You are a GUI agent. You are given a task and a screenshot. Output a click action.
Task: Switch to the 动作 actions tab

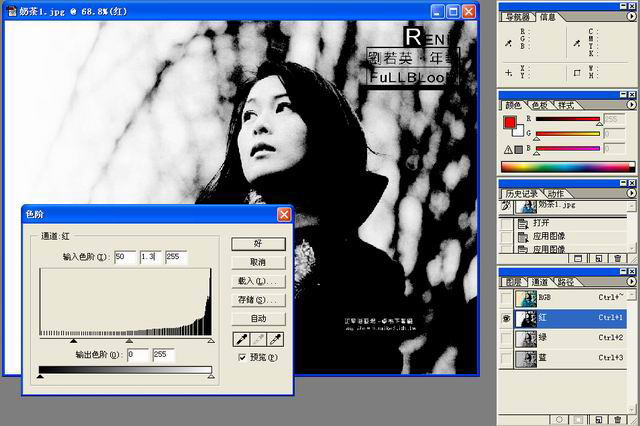(x=555, y=193)
